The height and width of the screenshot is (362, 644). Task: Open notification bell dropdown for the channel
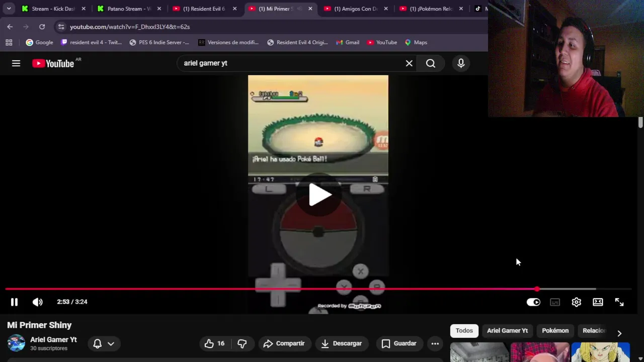tap(104, 343)
